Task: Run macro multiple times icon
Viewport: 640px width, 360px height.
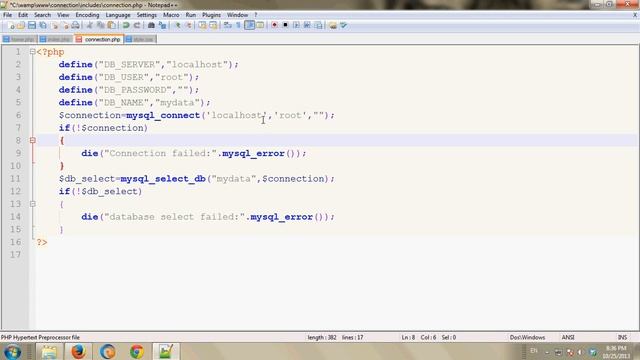Action: click(307, 25)
